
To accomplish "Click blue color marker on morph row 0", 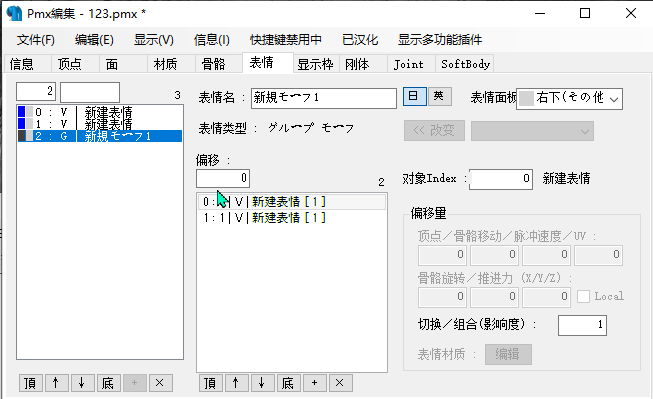I will [x=22, y=112].
